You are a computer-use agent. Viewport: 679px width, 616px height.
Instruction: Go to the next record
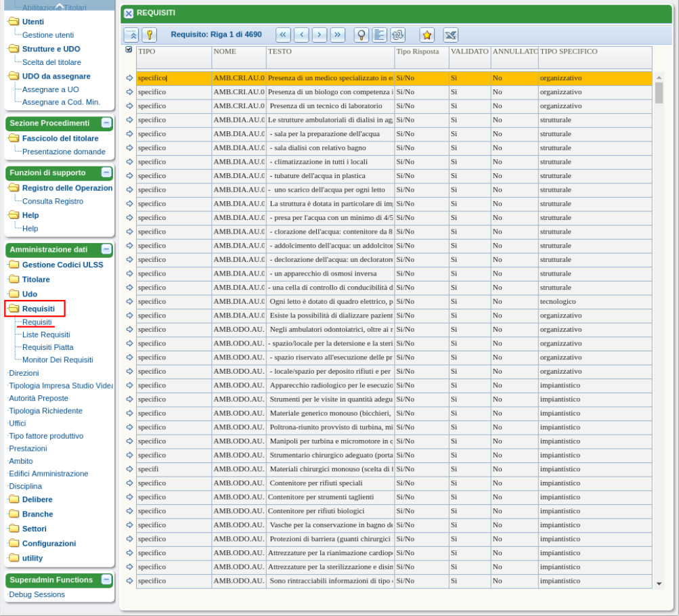320,35
